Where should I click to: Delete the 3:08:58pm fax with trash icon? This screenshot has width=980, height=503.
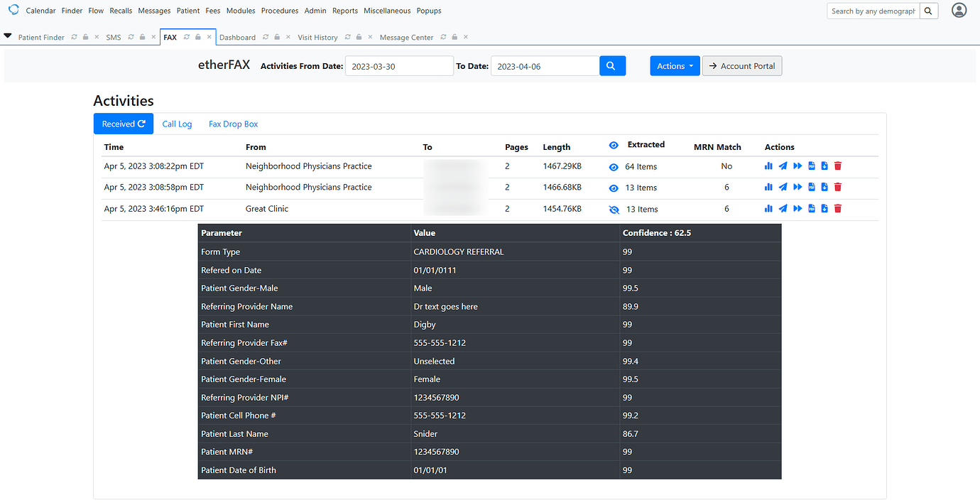point(838,188)
